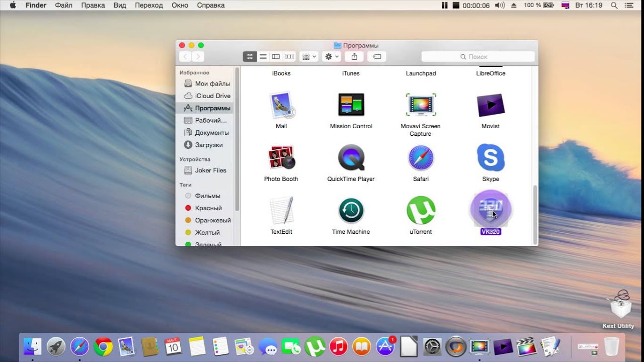The width and height of the screenshot is (644, 362).
Task: Open Trash in the Dock
Action: point(612,346)
